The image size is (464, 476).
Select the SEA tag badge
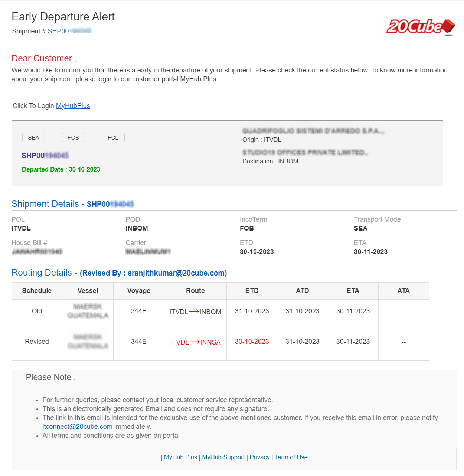point(33,138)
